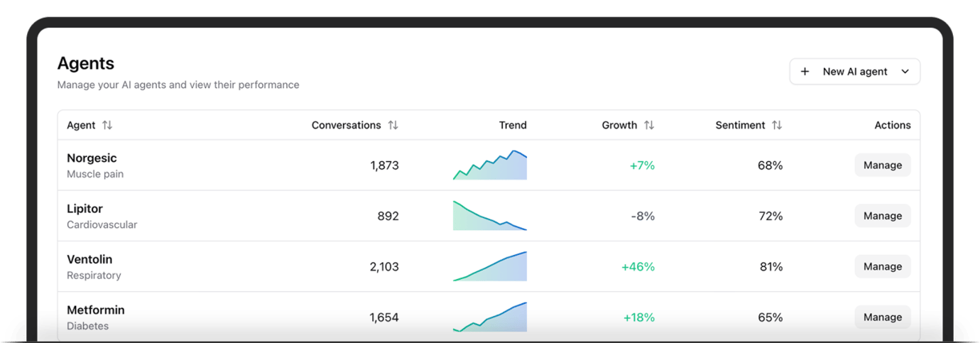The height and width of the screenshot is (343, 980).
Task: Sort by Agent column arrows icon
Action: [x=107, y=125]
